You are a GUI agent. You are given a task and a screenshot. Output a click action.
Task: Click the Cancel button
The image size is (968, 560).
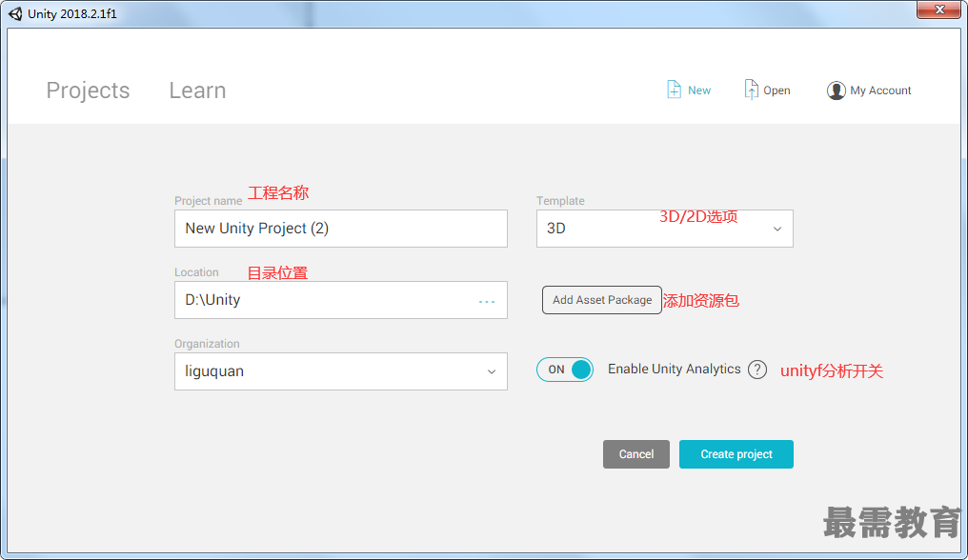[635, 453]
